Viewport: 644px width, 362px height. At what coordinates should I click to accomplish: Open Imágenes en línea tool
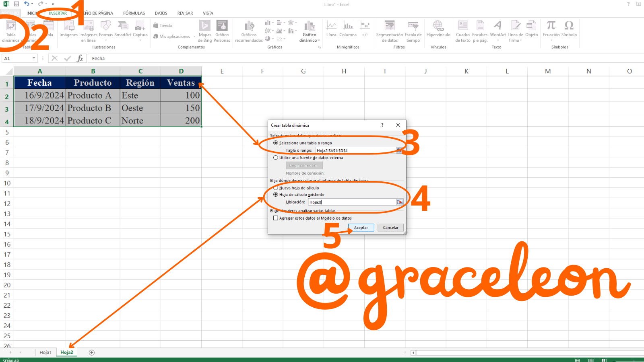[89, 31]
